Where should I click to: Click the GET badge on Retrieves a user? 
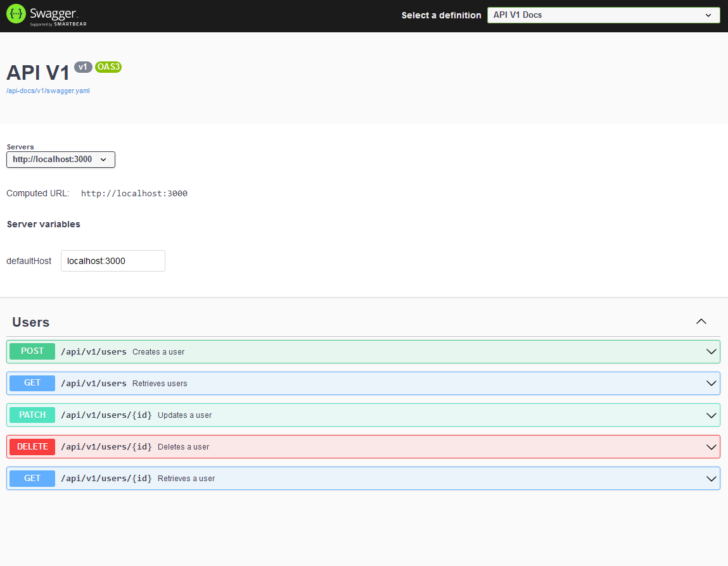tap(32, 478)
